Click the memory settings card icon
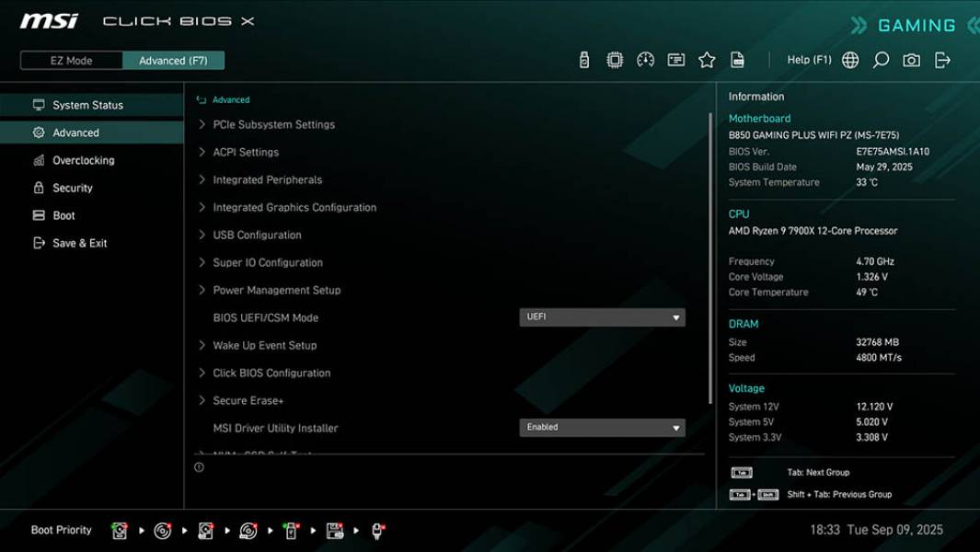Screen dimensions: 980x552 pos(676,59)
